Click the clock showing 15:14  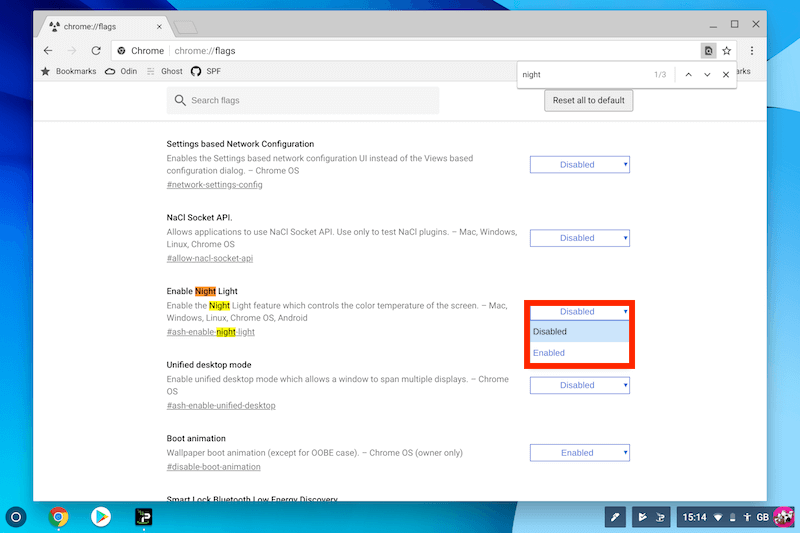(x=694, y=518)
